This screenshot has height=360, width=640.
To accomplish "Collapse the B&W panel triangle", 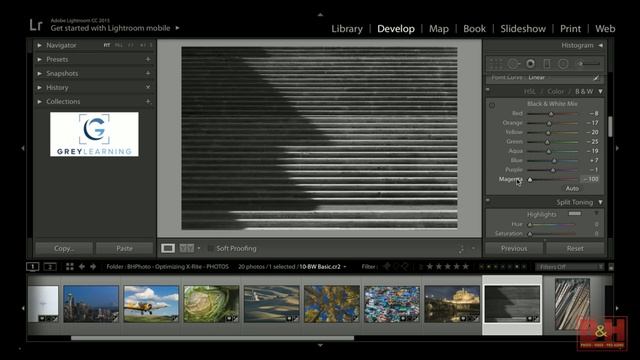I will (x=600, y=91).
